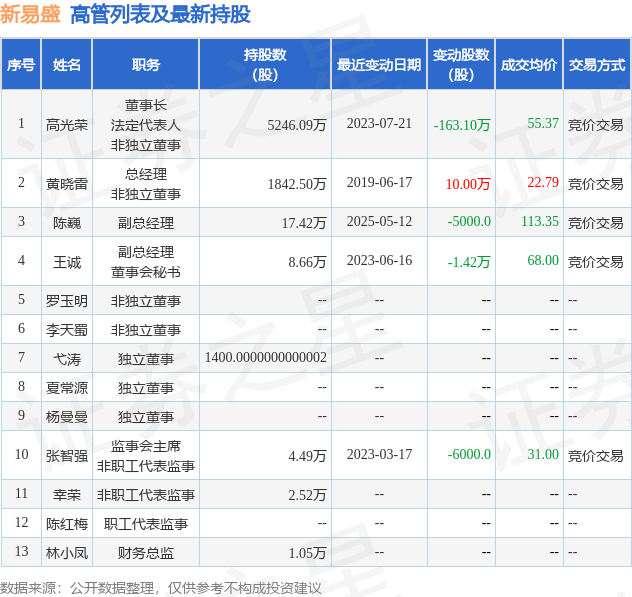Click the name 幸荣
This screenshot has height=597, width=632.
pyautogui.click(x=67, y=495)
